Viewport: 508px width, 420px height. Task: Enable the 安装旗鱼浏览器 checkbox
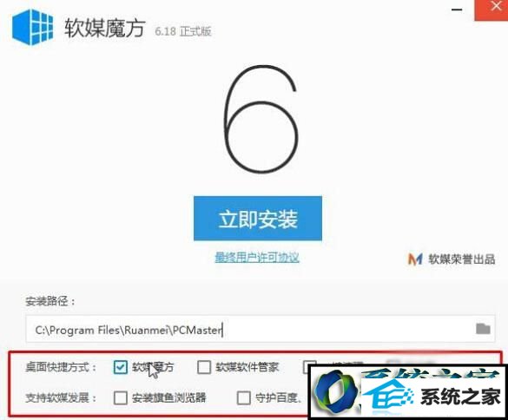tap(120, 397)
